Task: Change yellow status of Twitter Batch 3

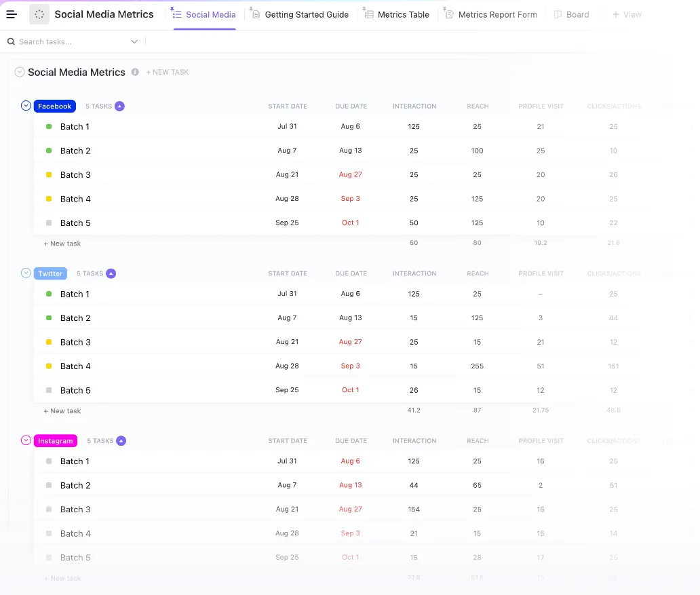Action: (x=49, y=342)
